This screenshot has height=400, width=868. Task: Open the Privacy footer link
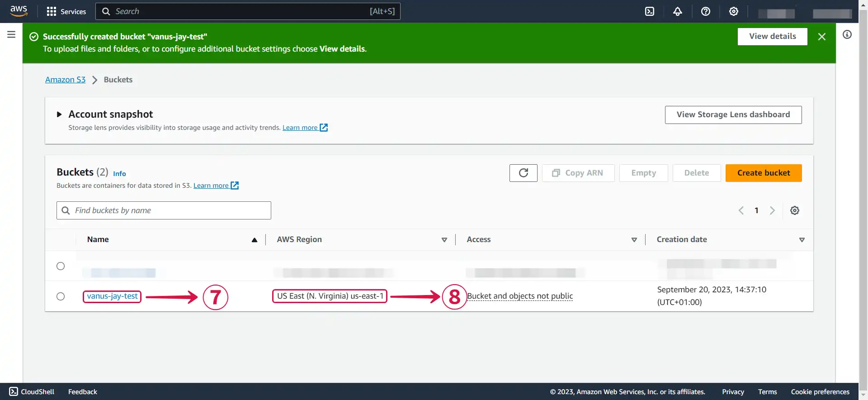pos(733,392)
